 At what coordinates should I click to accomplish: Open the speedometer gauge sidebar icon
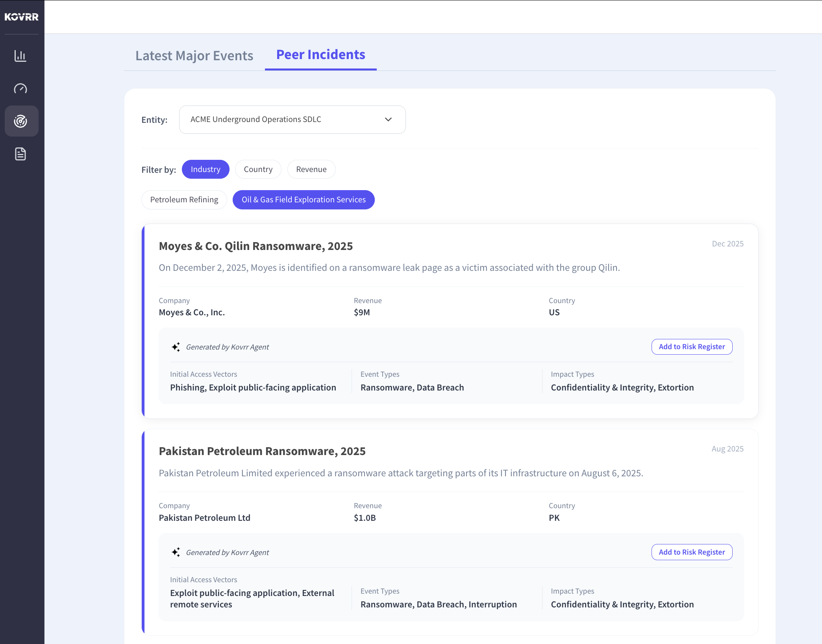(x=20, y=89)
